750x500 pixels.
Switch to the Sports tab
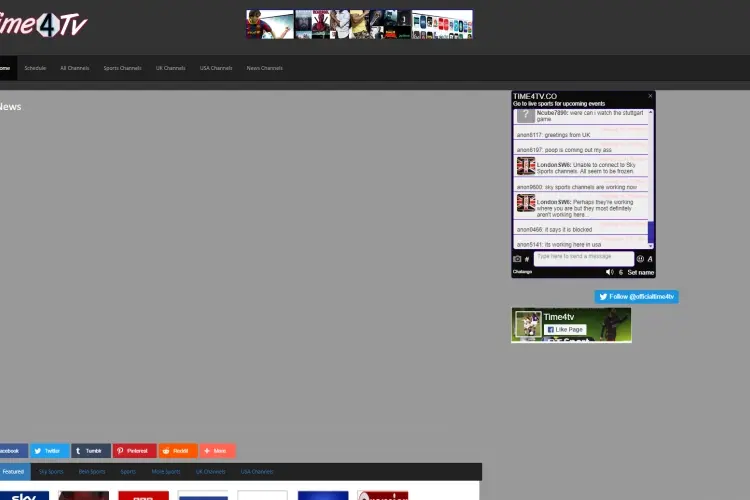coord(128,472)
